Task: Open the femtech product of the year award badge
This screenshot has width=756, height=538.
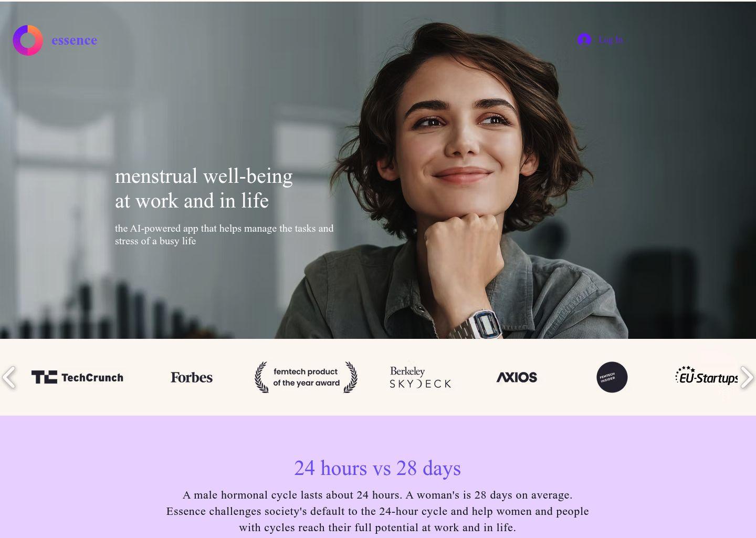Action: [x=306, y=377]
